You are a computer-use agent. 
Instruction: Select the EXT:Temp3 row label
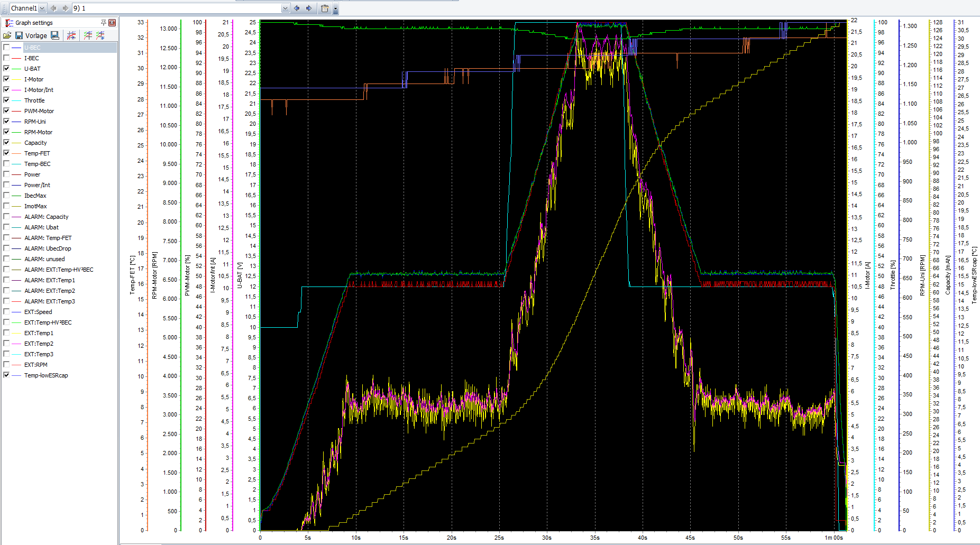click(x=39, y=354)
